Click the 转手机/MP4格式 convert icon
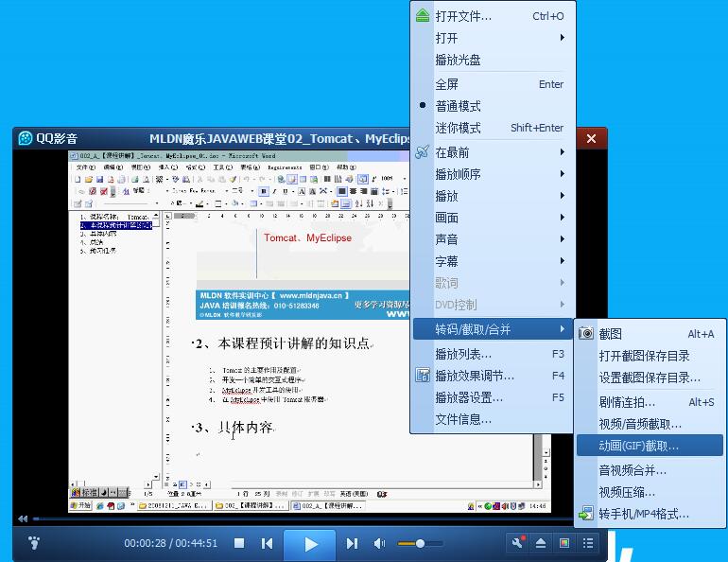 [x=586, y=513]
